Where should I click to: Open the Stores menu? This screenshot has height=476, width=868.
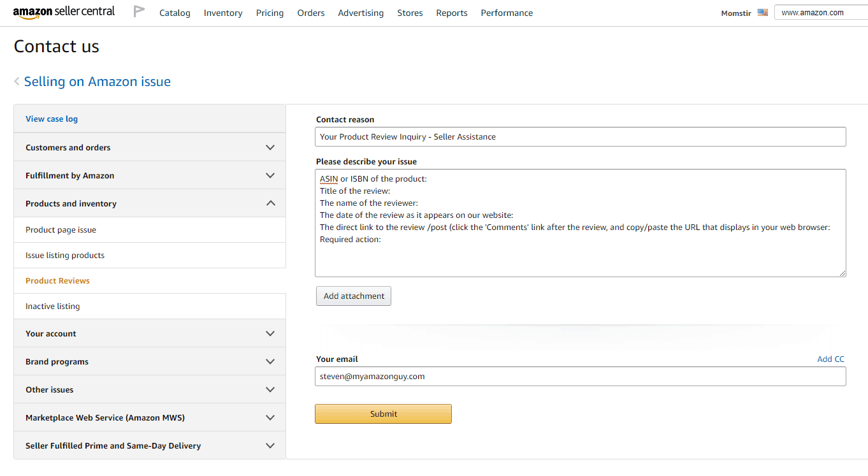click(410, 13)
